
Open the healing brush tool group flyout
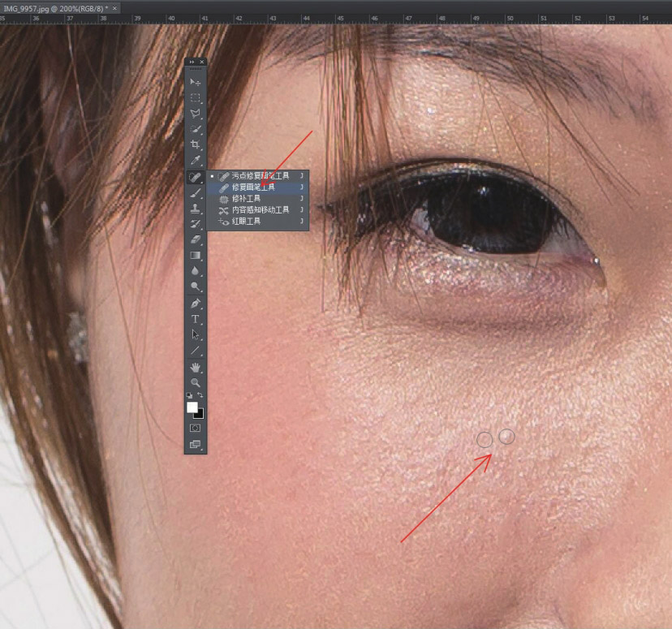tap(196, 176)
